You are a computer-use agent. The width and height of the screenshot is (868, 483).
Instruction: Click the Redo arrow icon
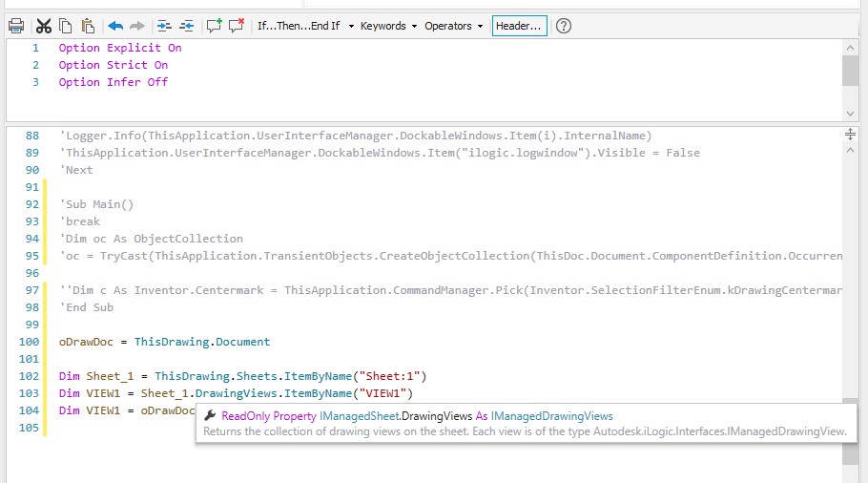pyautogui.click(x=137, y=26)
